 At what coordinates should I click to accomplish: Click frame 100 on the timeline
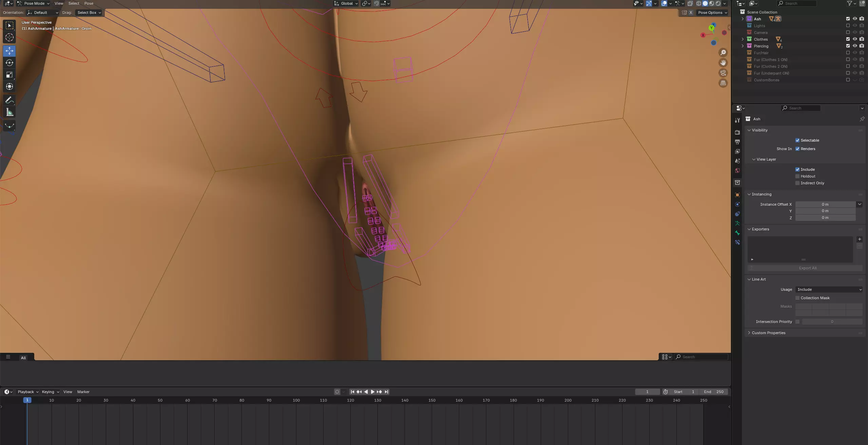coord(296,400)
